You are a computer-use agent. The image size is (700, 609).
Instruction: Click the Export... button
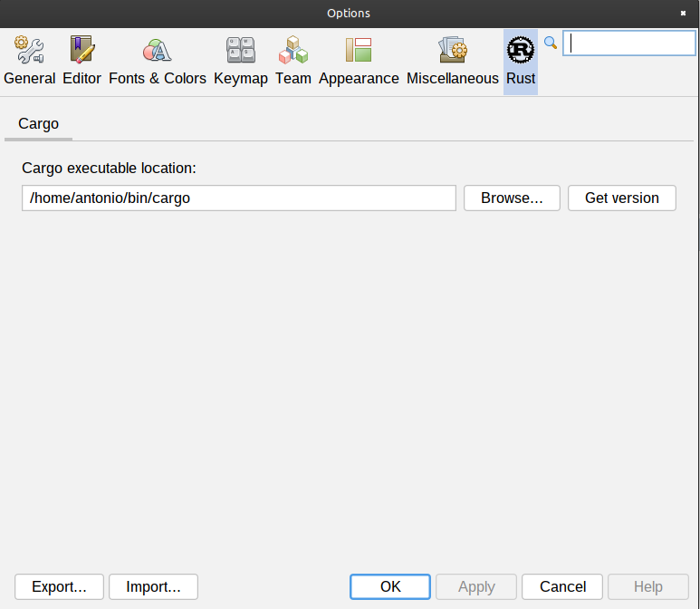[59, 586]
